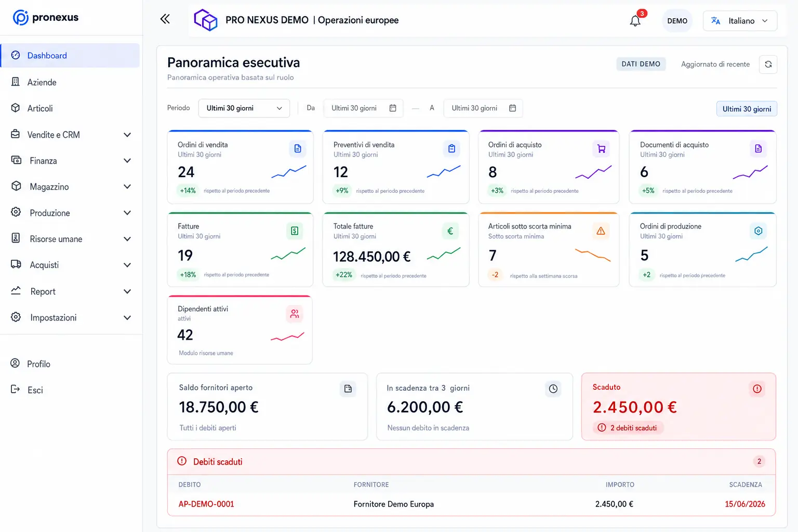Viewport: 798px width, 532px height.
Task: Expand Finanza submenu chevron
Action: tap(127, 161)
